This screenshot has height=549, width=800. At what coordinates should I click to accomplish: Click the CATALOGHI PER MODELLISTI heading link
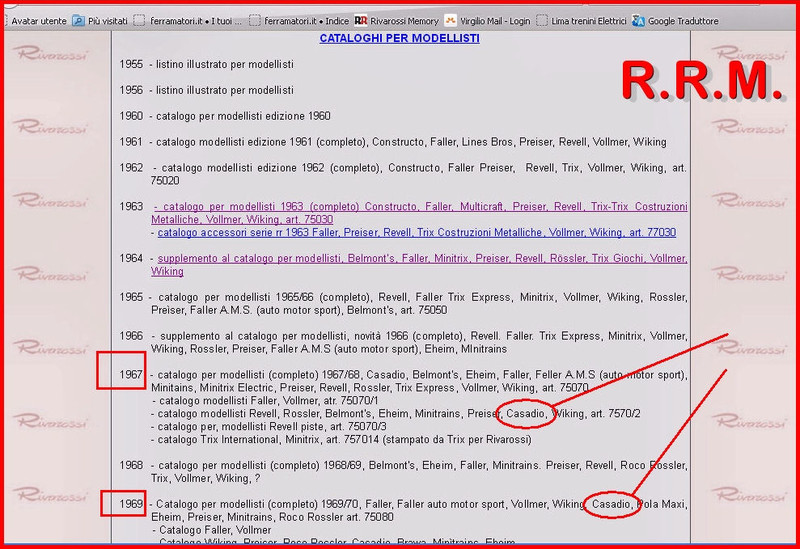point(399,38)
